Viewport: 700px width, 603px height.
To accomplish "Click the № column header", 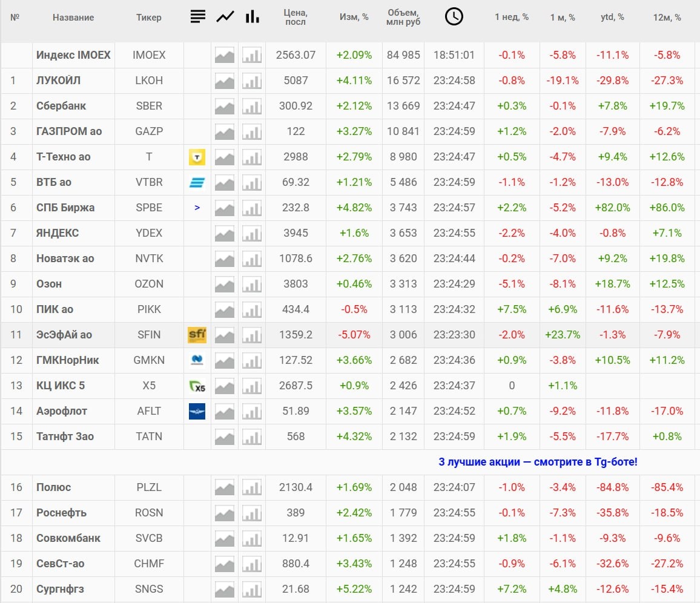I will pos(15,18).
